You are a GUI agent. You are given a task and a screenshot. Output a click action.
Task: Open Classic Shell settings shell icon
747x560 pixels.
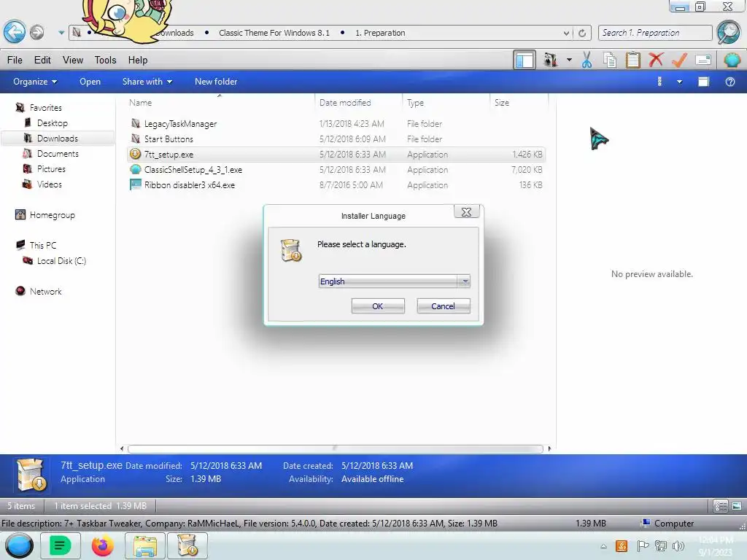(732, 60)
